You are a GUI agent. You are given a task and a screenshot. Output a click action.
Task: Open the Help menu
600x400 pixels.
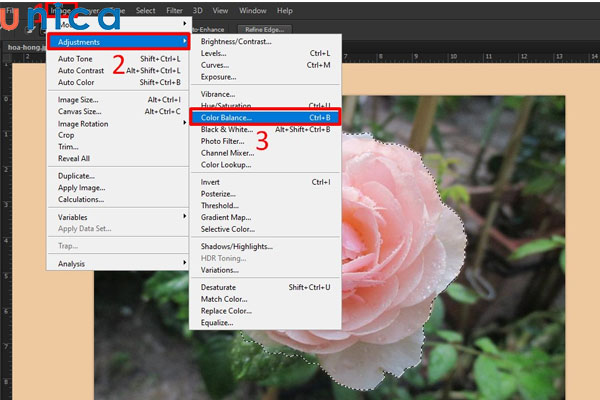(x=285, y=11)
